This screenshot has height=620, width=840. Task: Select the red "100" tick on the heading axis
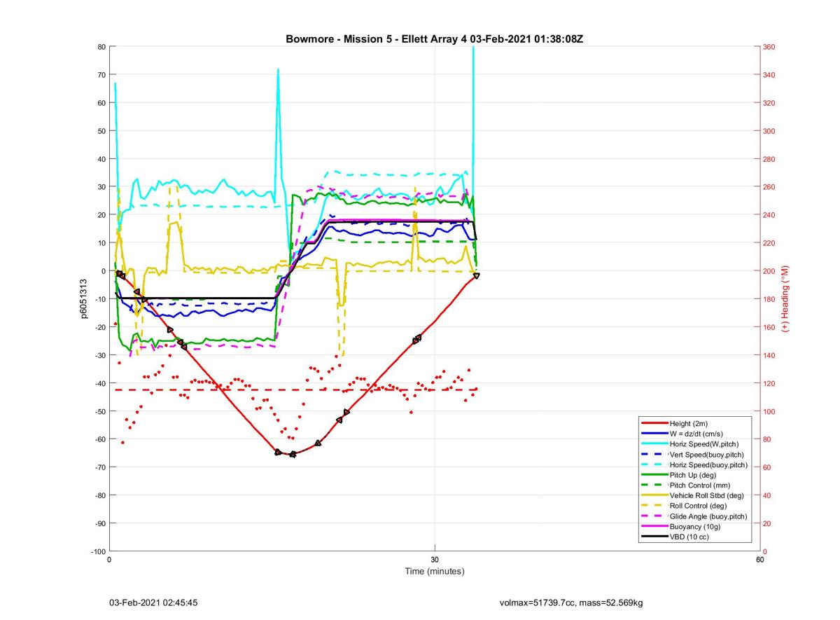(769, 411)
